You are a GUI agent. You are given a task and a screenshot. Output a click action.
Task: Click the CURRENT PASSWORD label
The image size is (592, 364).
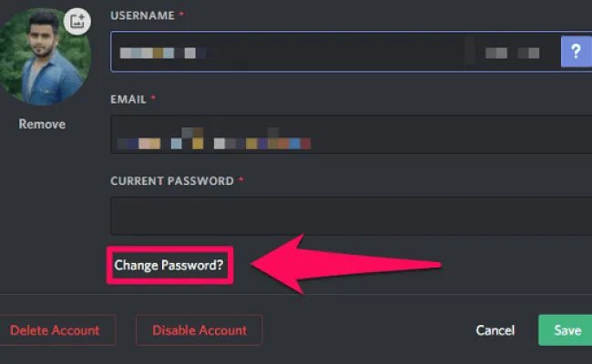tap(172, 181)
